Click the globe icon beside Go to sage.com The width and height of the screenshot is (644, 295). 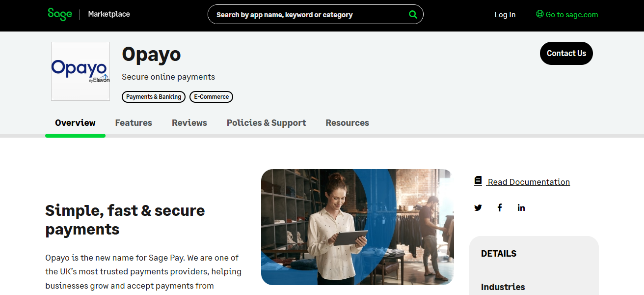pyautogui.click(x=539, y=14)
